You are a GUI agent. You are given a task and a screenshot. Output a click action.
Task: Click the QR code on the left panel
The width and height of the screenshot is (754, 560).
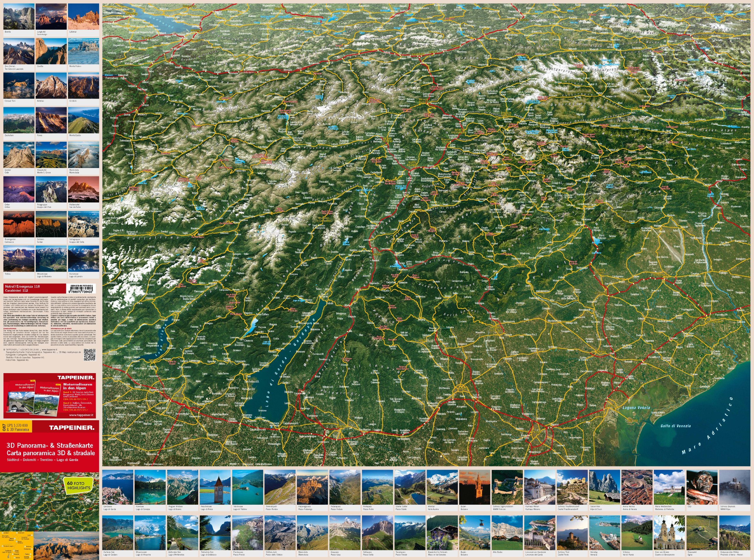click(89, 355)
